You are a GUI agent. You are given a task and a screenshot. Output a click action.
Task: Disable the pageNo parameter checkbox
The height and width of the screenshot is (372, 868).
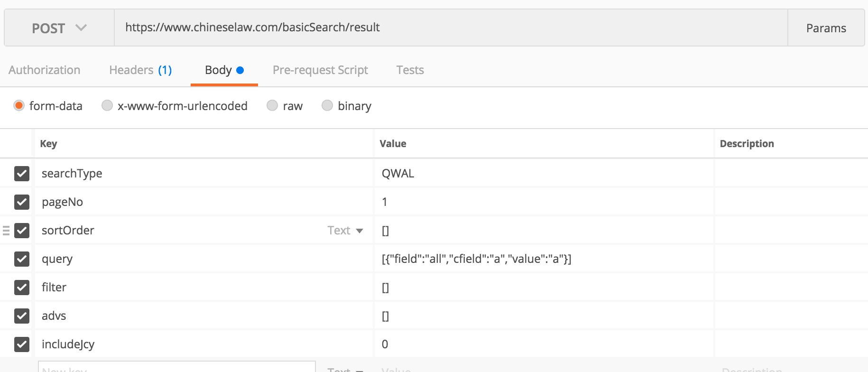pyautogui.click(x=22, y=202)
